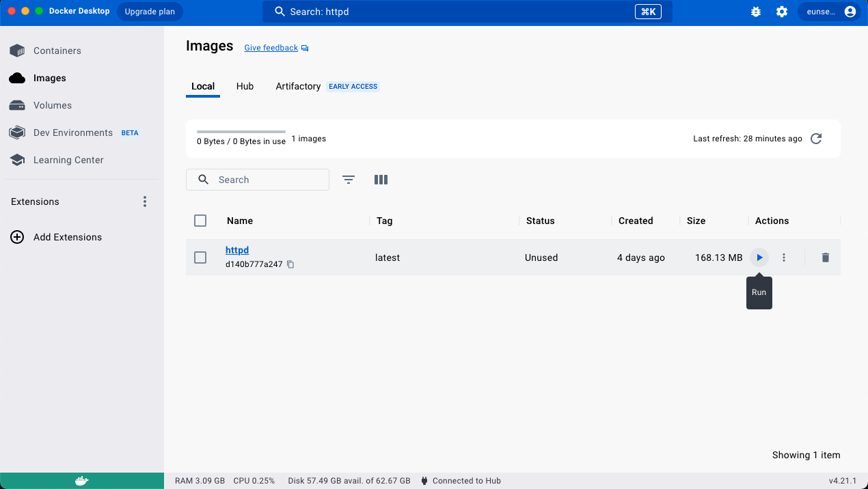This screenshot has width=868, height=489.
Task: Switch to the Artifactory tab
Action: click(298, 86)
